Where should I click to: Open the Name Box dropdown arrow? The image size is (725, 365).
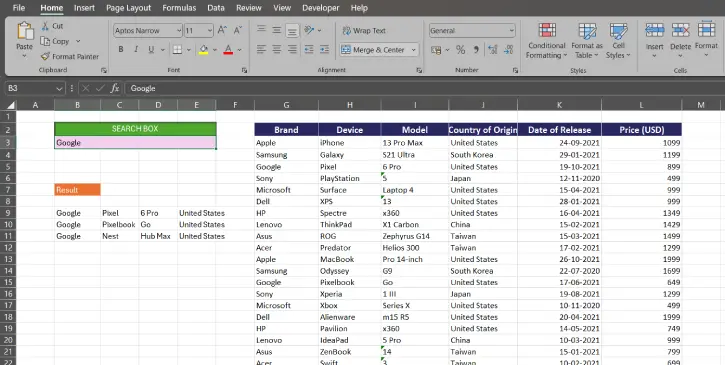tap(59, 88)
